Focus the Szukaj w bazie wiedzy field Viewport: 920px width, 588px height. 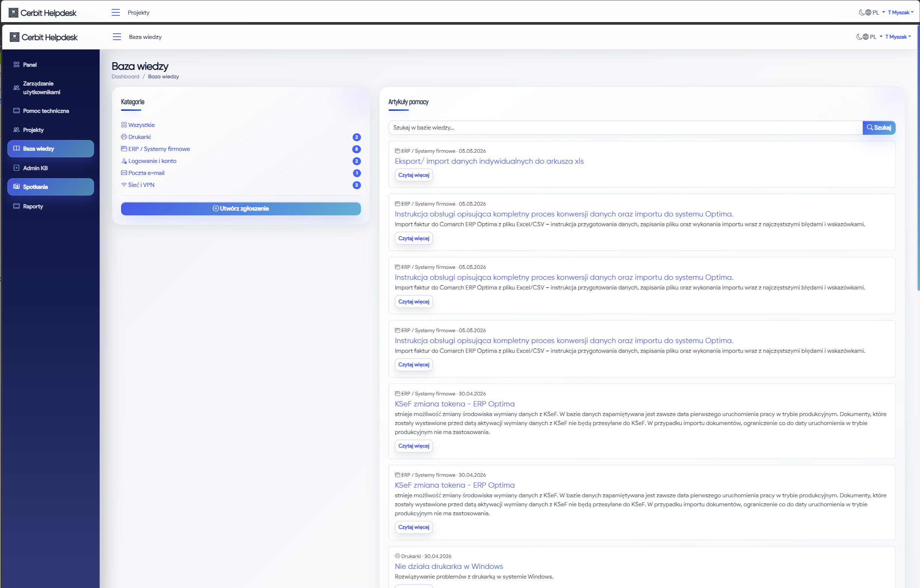tap(625, 128)
